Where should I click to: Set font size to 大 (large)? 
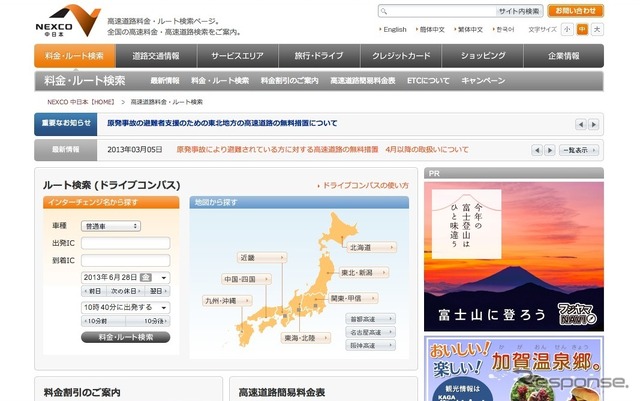[x=597, y=29]
